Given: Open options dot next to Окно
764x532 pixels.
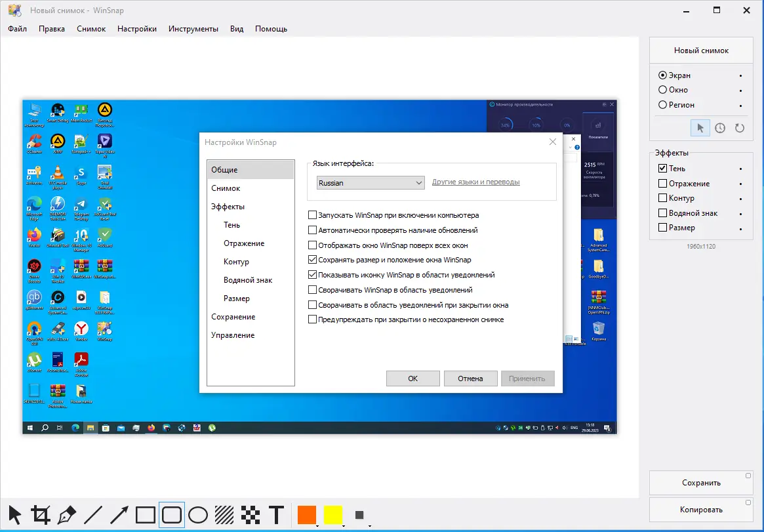Looking at the screenshot, I should point(740,90).
